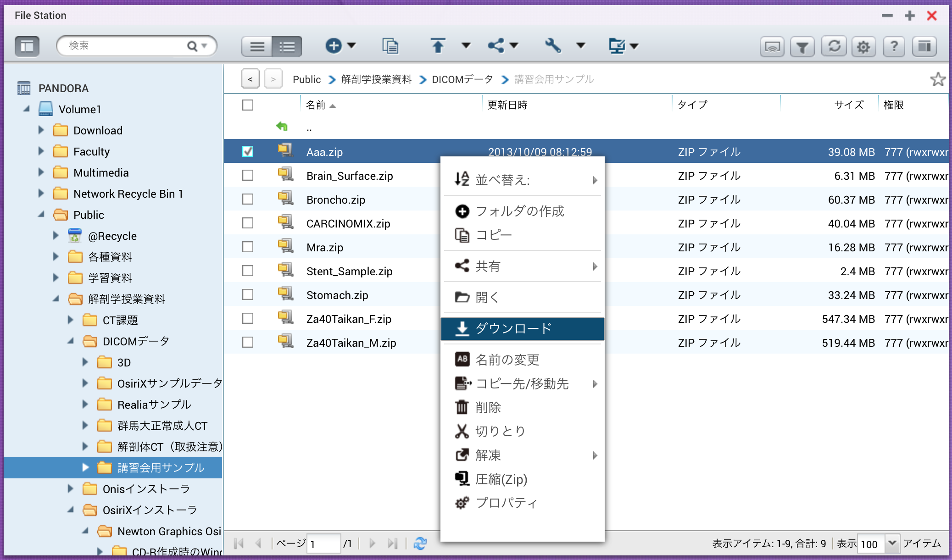952x560 pixels.
Task: Navigate to 解剖学授業資料 in breadcrumb
Action: point(376,79)
